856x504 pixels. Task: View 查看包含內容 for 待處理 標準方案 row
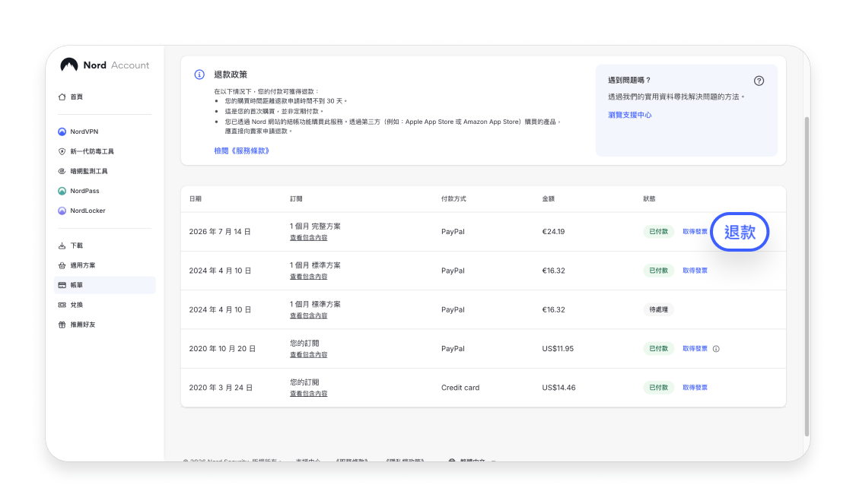(x=308, y=315)
